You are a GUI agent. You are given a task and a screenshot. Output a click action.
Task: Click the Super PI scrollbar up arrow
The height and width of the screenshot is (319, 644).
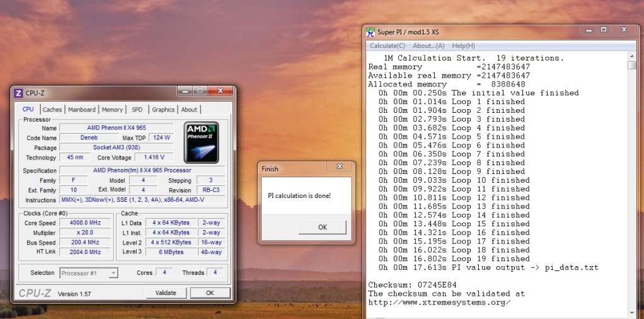pyautogui.click(x=631, y=57)
